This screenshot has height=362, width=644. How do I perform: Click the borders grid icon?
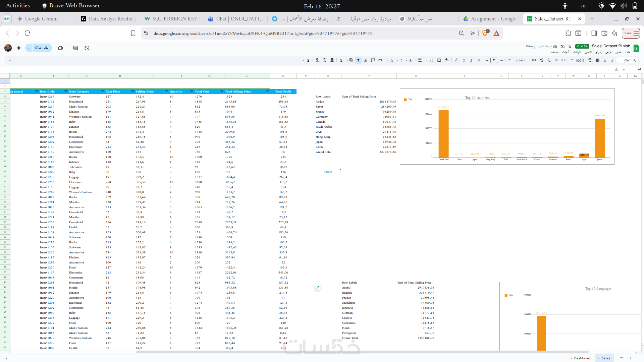[x=439, y=60]
